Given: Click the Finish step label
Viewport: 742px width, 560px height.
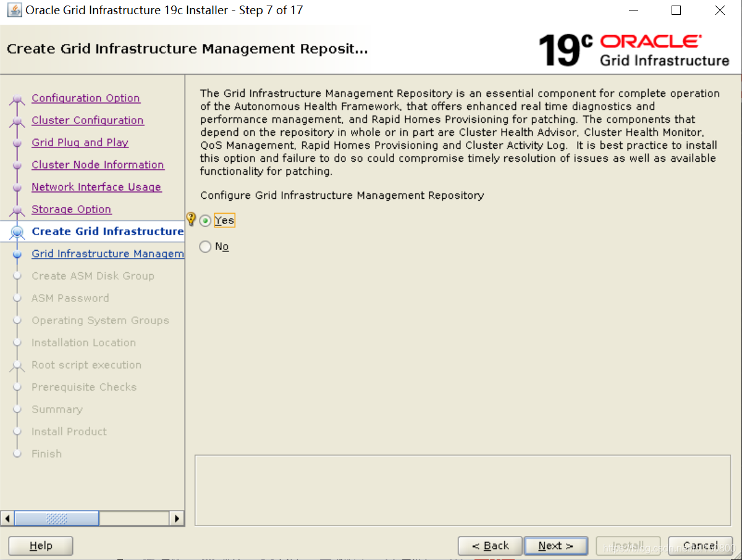Looking at the screenshot, I should pyautogui.click(x=47, y=454).
